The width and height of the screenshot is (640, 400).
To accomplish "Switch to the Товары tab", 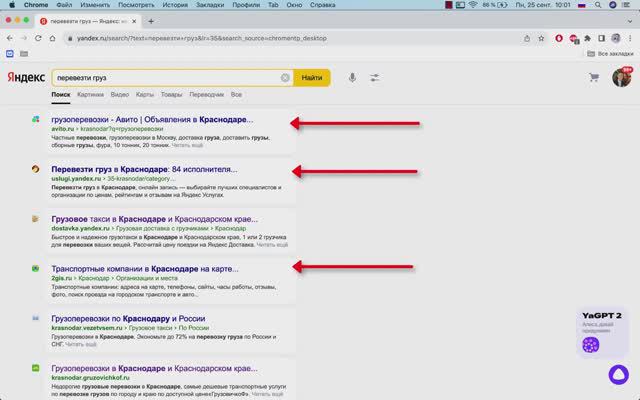I will 171,94.
